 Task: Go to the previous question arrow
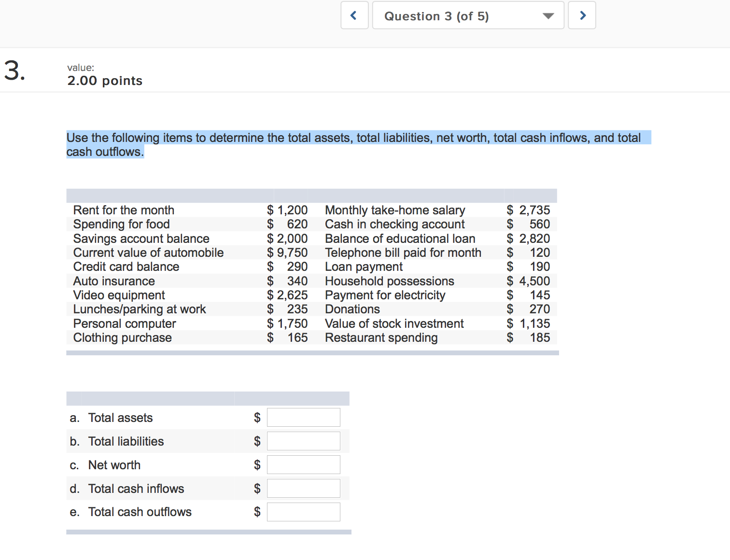354,15
